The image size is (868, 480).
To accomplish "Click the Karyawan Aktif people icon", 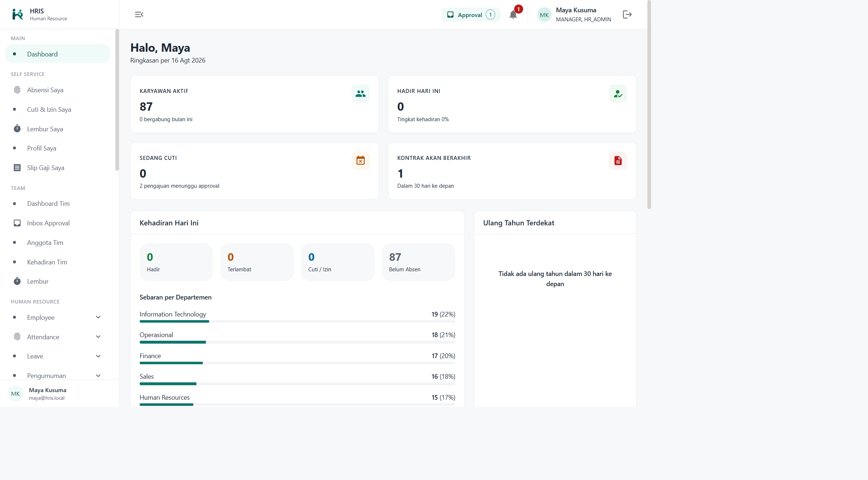I will click(360, 94).
